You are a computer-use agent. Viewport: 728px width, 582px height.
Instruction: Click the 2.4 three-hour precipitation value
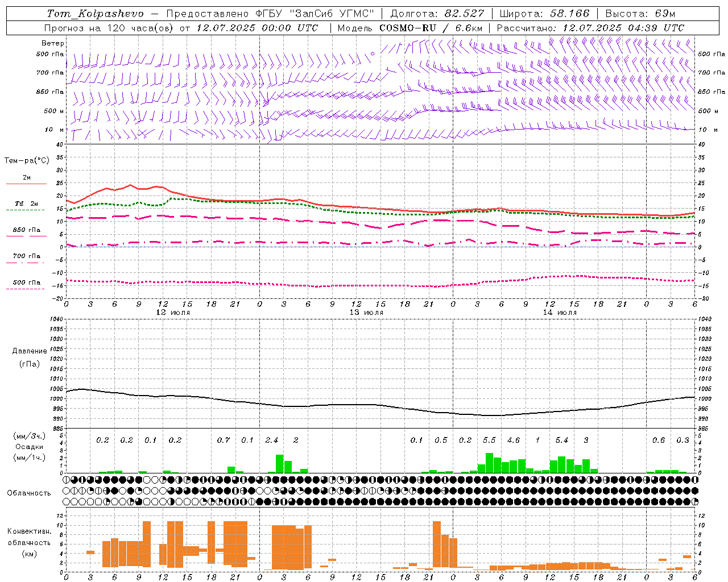[272, 440]
